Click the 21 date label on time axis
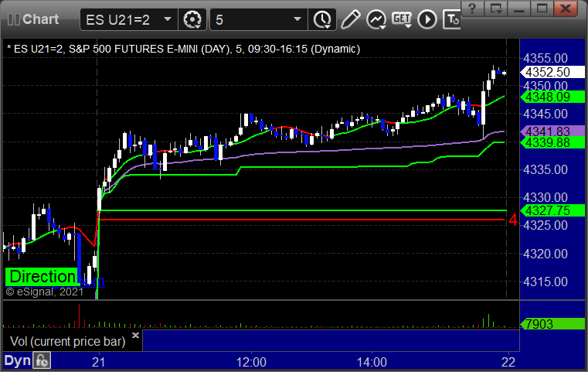The width and height of the screenshot is (588, 372). pyautogui.click(x=98, y=362)
